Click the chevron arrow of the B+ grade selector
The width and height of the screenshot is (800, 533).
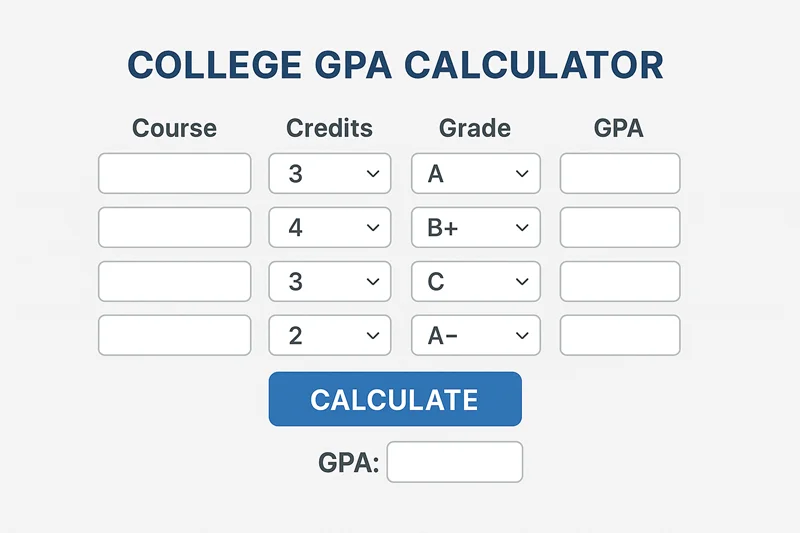click(x=521, y=228)
